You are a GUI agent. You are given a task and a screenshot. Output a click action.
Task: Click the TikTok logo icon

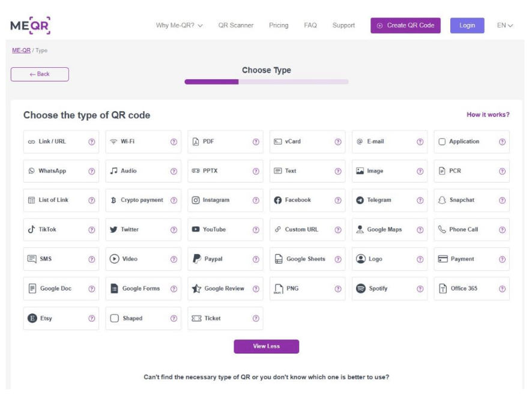[x=32, y=229]
